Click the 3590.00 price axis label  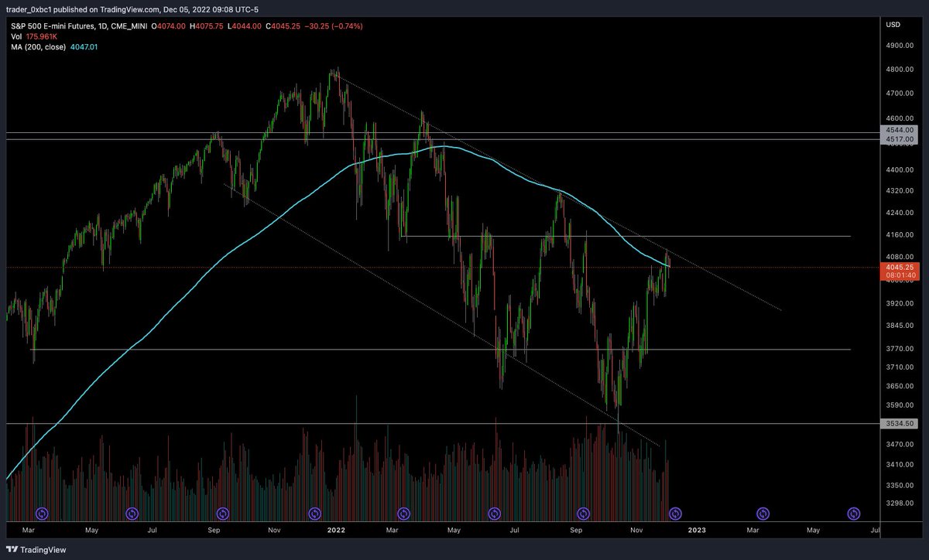pos(900,405)
